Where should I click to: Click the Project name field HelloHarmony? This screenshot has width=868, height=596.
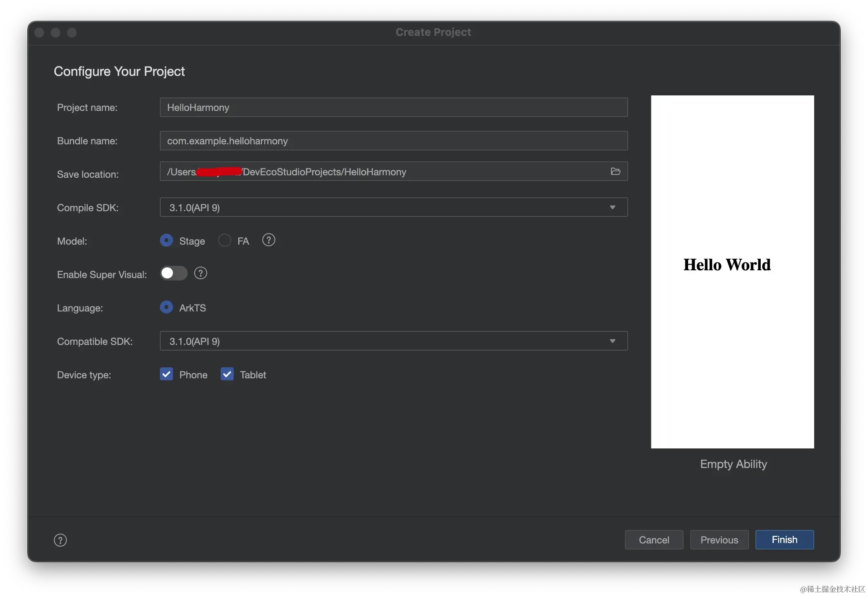[394, 107]
